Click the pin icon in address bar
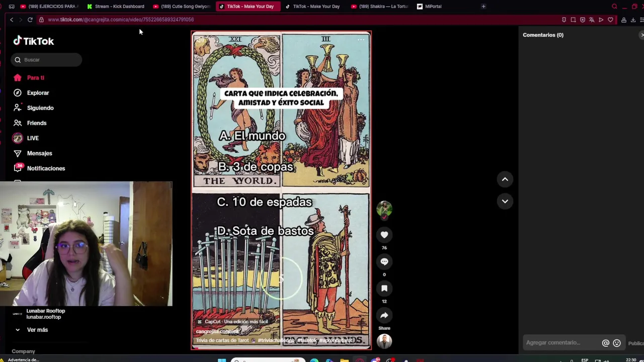This screenshot has height=362, width=644. point(564,20)
